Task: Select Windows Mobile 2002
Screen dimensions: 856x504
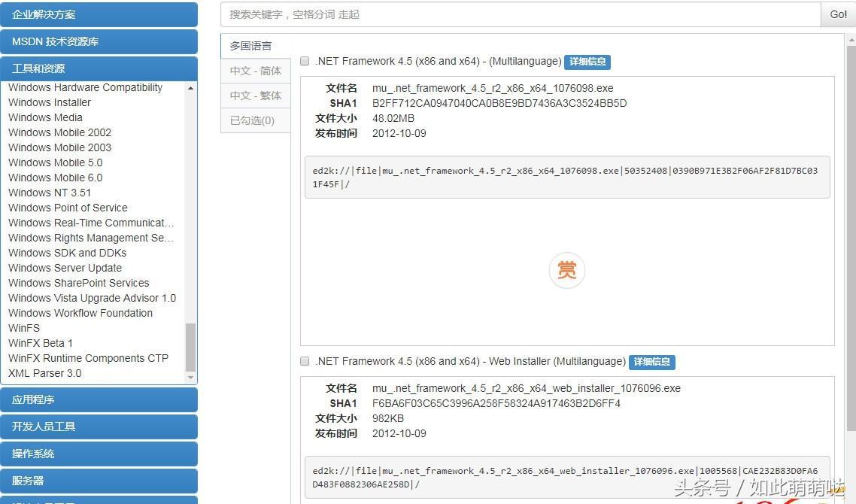Action: click(59, 132)
